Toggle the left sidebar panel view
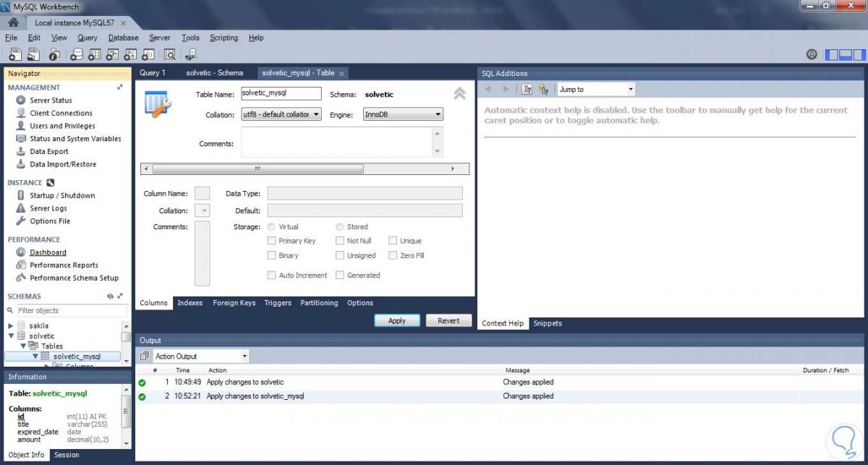This screenshot has height=465, width=868. point(832,54)
